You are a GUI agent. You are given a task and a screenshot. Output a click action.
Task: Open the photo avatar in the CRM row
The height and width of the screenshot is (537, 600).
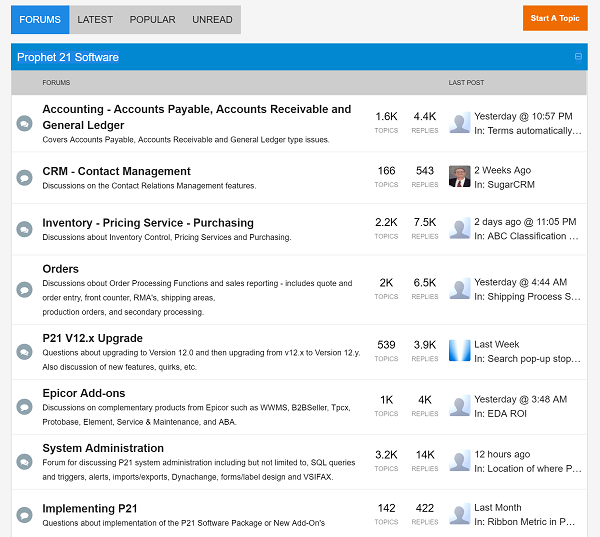coord(460,176)
